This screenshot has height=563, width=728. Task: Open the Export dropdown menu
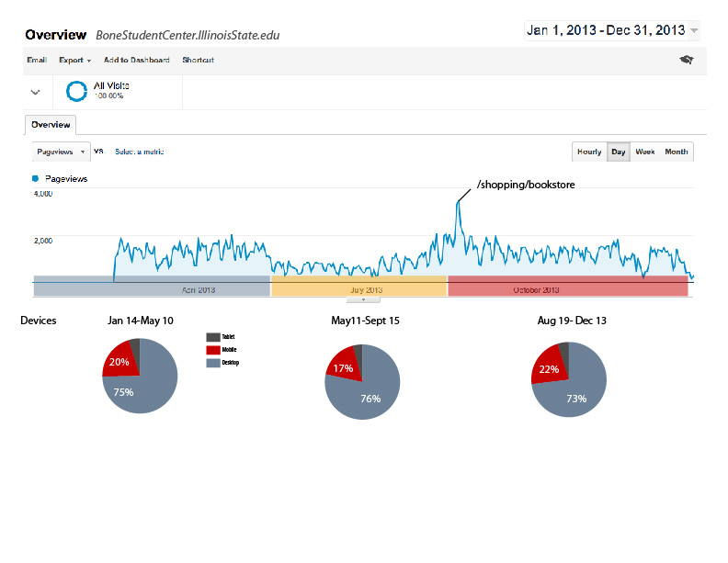click(x=74, y=60)
